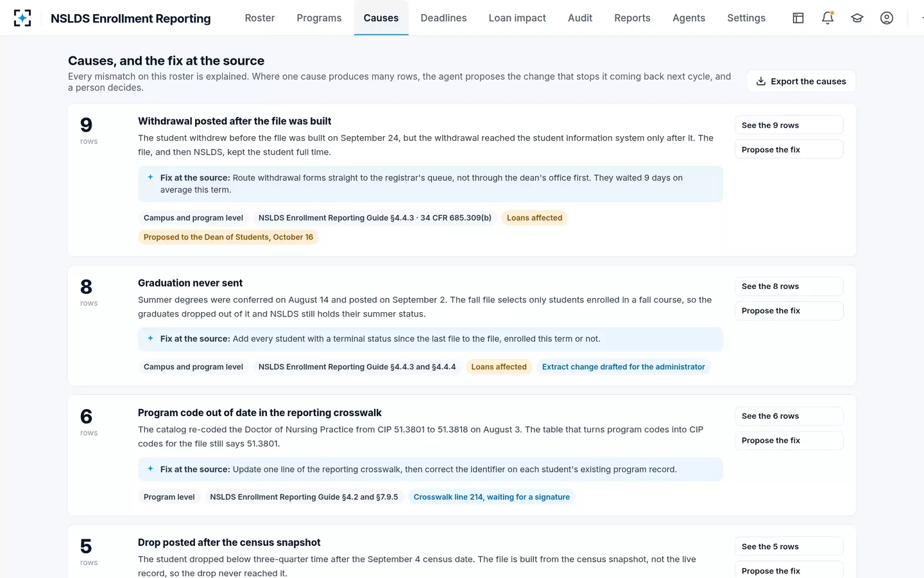Propose the fix for Graduation never sent
This screenshot has height=578, width=924.
pos(789,311)
